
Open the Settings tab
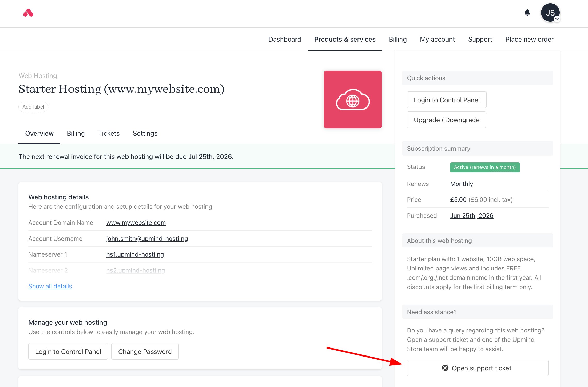145,133
